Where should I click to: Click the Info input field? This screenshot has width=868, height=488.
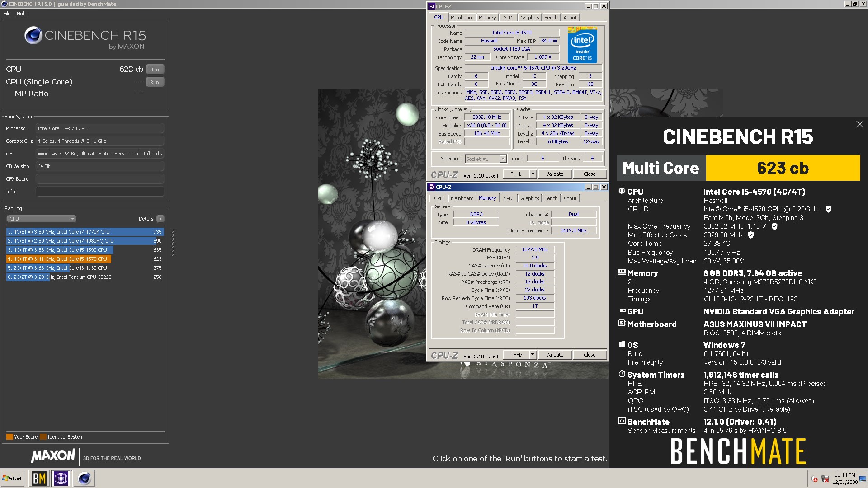point(100,192)
